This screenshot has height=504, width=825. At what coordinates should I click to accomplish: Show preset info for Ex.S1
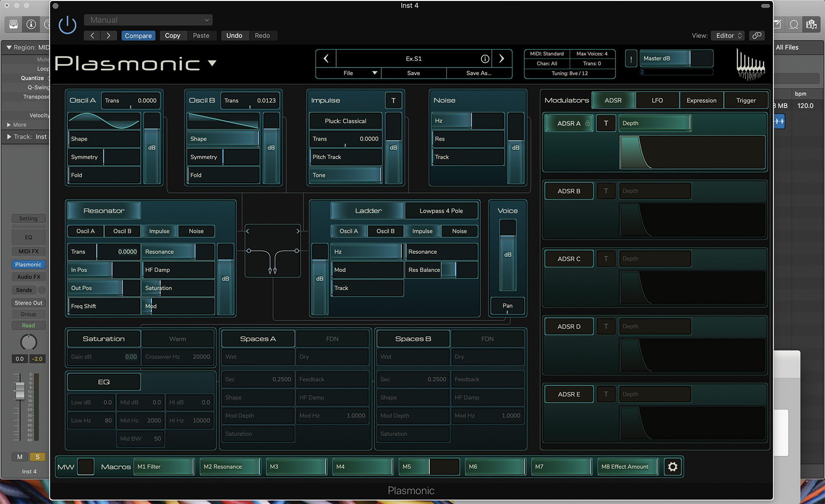pos(485,59)
